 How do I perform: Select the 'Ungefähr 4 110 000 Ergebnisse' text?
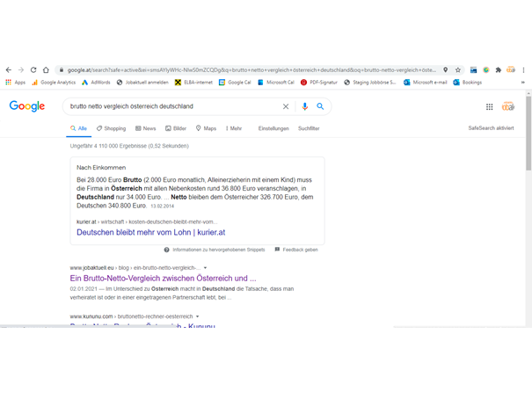point(129,146)
